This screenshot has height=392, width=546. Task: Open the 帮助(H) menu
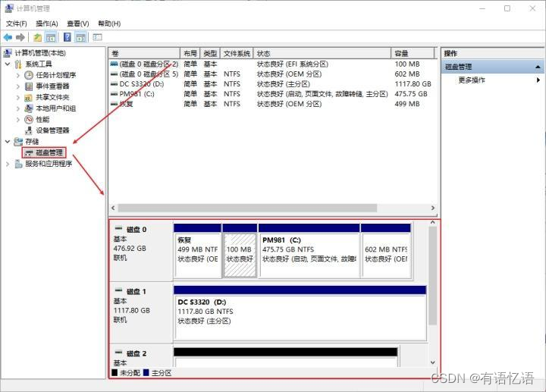[109, 24]
